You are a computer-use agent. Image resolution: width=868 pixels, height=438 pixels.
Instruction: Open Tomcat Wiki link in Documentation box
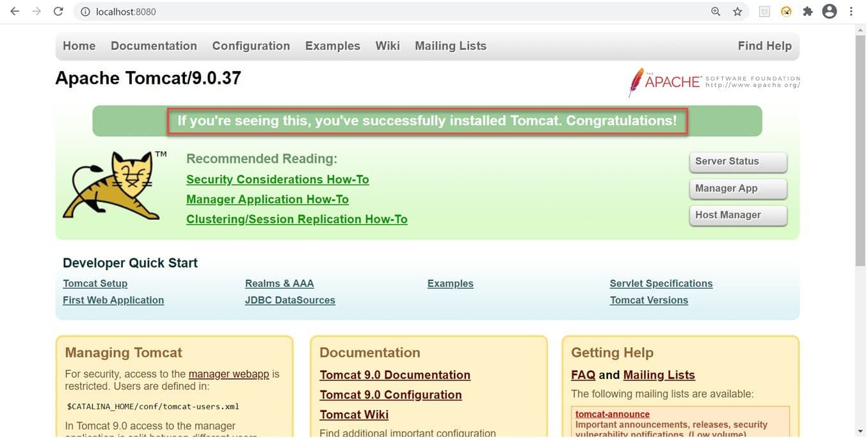354,415
